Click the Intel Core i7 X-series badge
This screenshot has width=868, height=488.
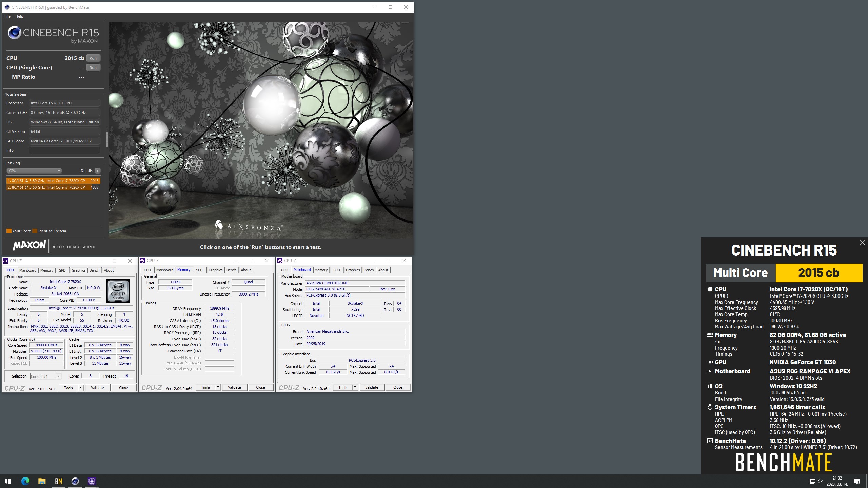click(118, 291)
